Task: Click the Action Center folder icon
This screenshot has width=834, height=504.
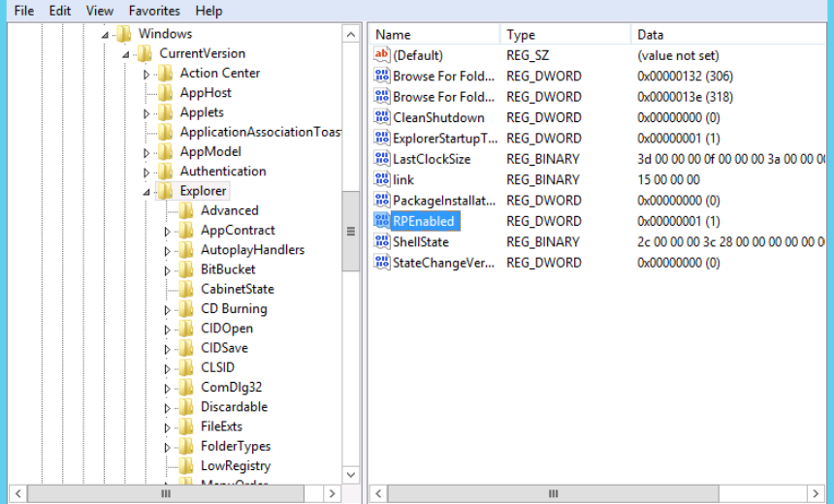Action: point(166,73)
